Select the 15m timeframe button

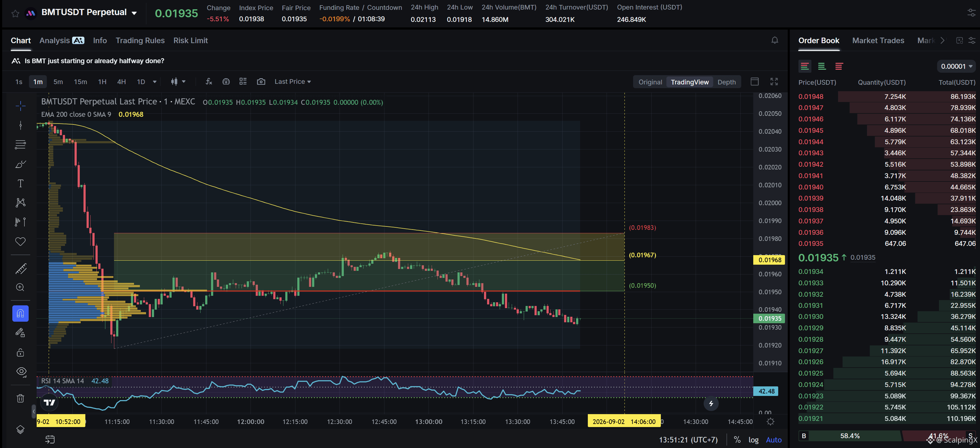pyautogui.click(x=80, y=81)
